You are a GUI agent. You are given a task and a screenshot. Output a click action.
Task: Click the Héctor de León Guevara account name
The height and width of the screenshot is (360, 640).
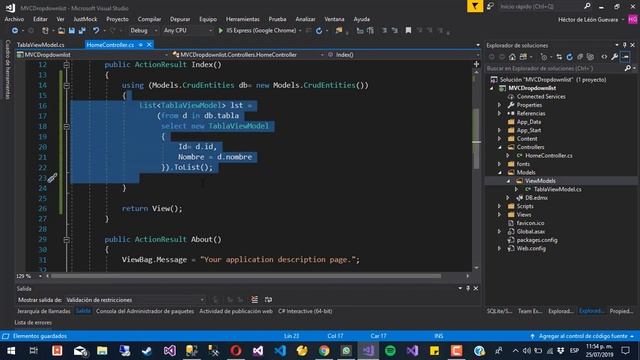[588, 20]
